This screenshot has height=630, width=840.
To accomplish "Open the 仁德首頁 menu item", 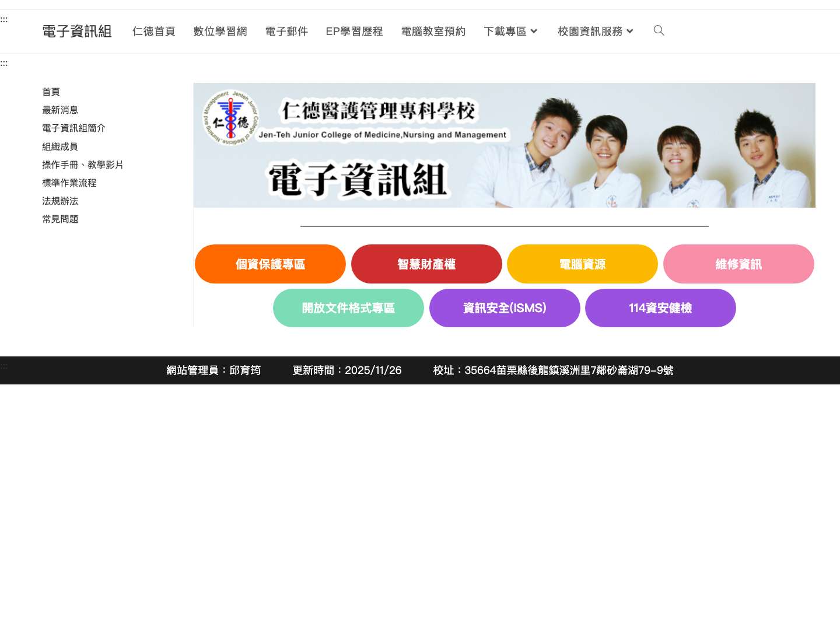I will [153, 31].
